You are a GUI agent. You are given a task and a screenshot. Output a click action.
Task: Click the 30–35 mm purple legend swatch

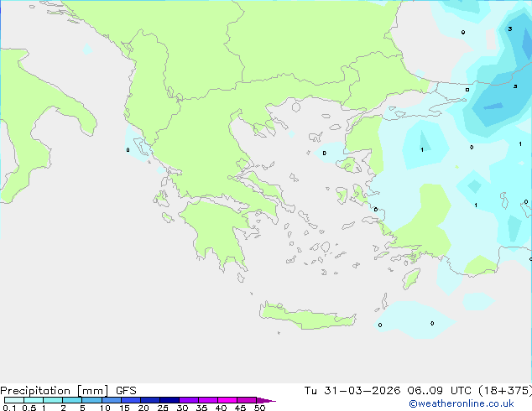[x=189, y=400]
